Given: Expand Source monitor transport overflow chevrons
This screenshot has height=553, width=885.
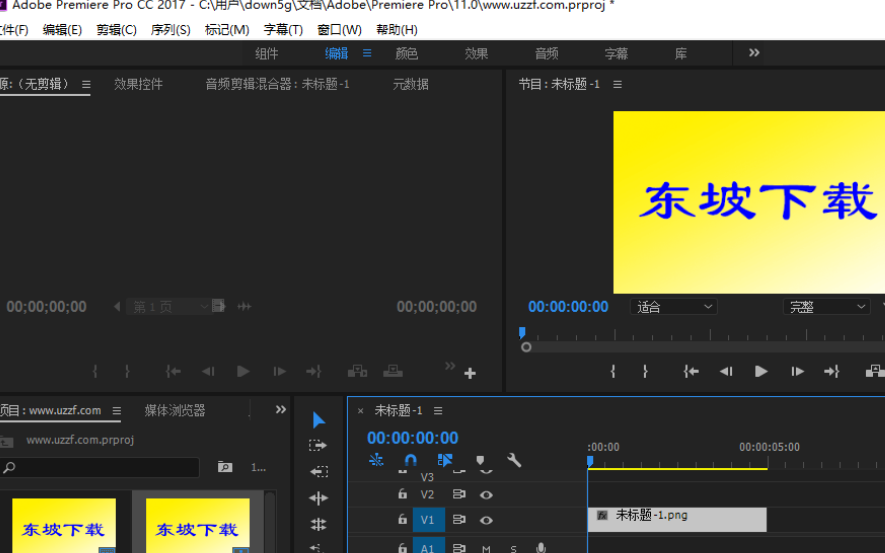Looking at the screenshot, I should point(450,366).
